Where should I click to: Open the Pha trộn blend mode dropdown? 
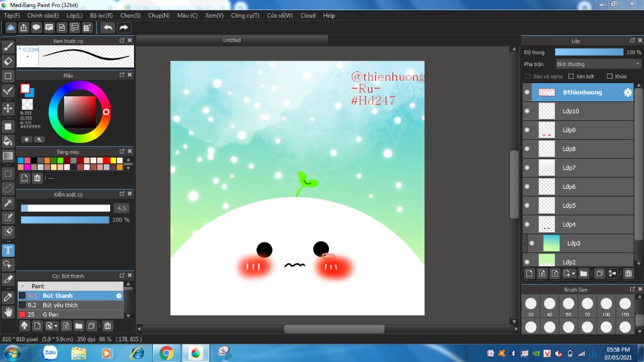pyautogui.click(x=597, y=64)
